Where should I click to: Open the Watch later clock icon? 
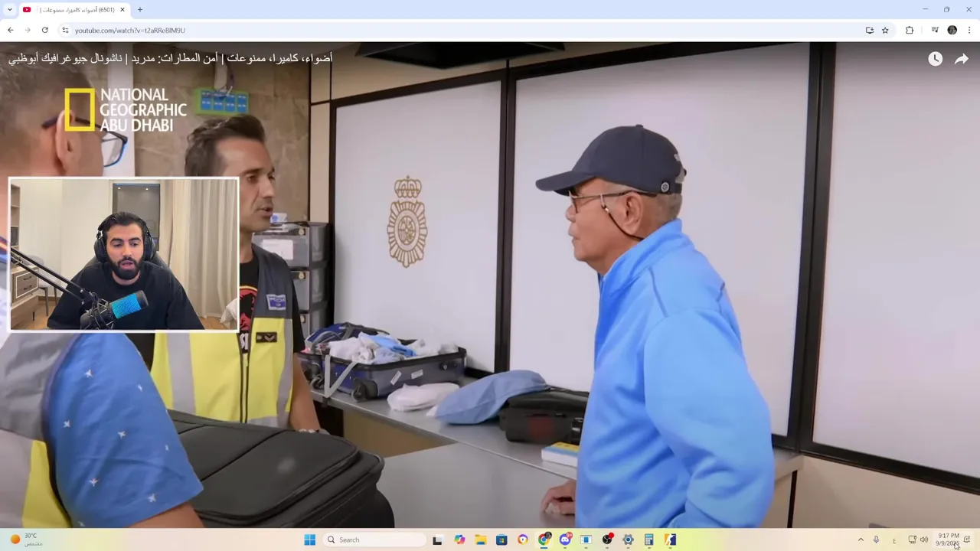pos(935,59)
